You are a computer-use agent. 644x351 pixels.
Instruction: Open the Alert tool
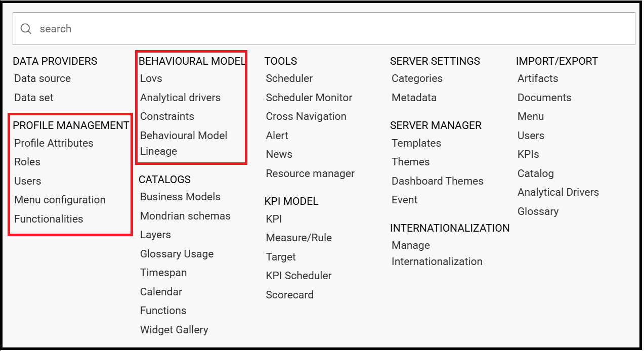click(277, 136)
